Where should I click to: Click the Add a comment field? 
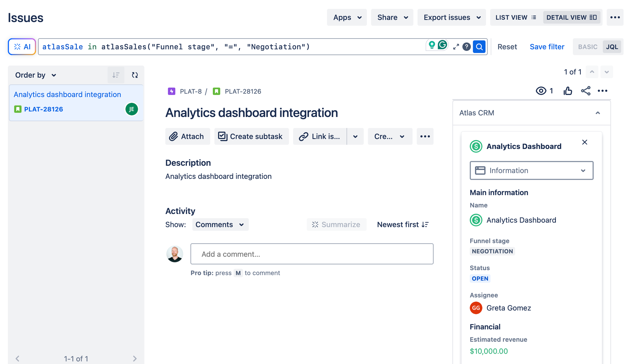click(312, 254)
